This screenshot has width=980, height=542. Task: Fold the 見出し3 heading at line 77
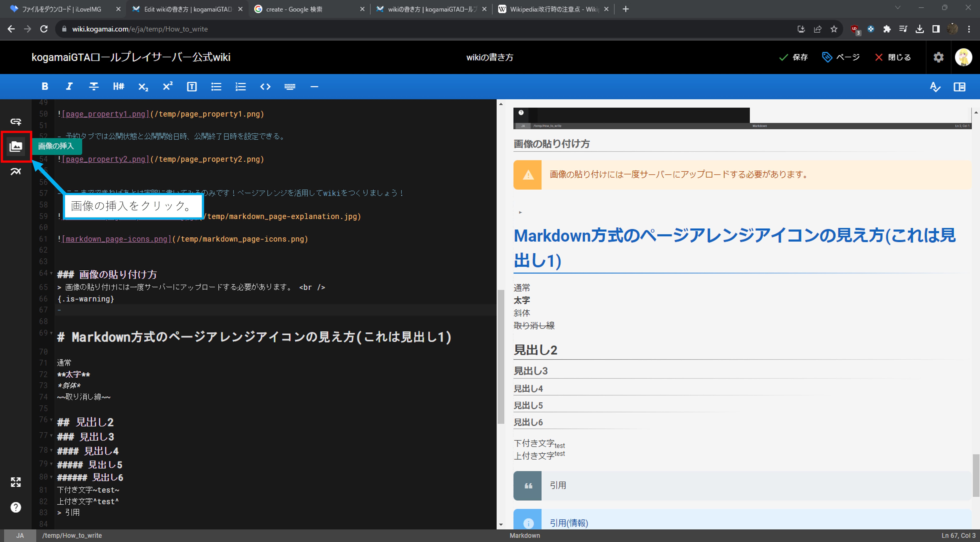point(51,435)
